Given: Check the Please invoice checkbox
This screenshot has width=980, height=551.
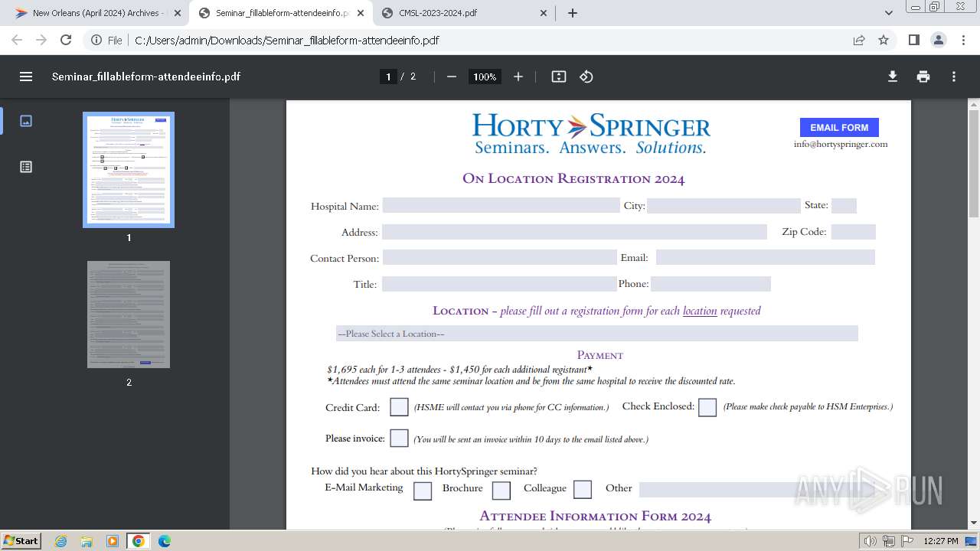Looking at the screenshot, I should coord(399,439).
